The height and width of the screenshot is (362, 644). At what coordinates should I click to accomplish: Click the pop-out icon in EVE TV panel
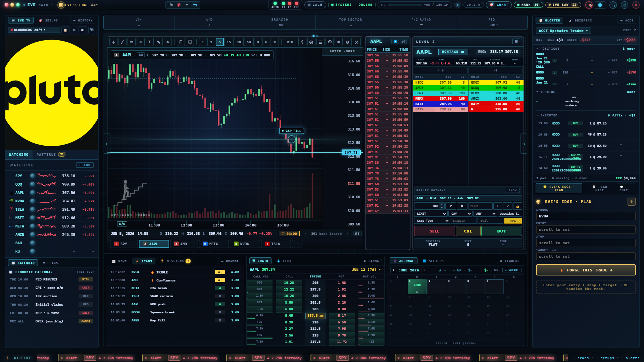point(92,30)
